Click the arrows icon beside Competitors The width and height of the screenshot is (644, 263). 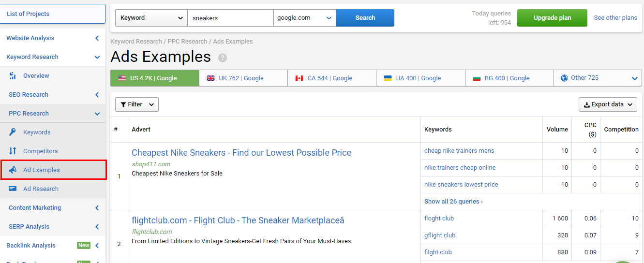tap(13, 151)
